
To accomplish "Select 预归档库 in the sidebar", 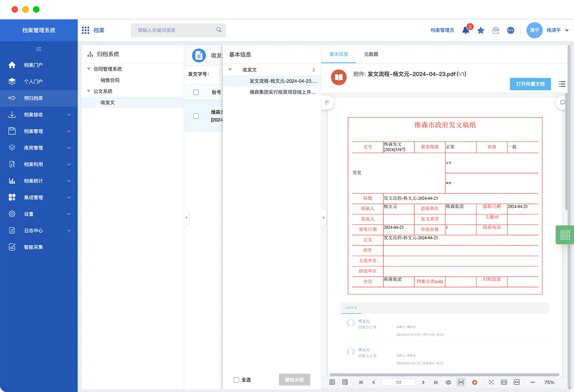I will tap(39, 98).
